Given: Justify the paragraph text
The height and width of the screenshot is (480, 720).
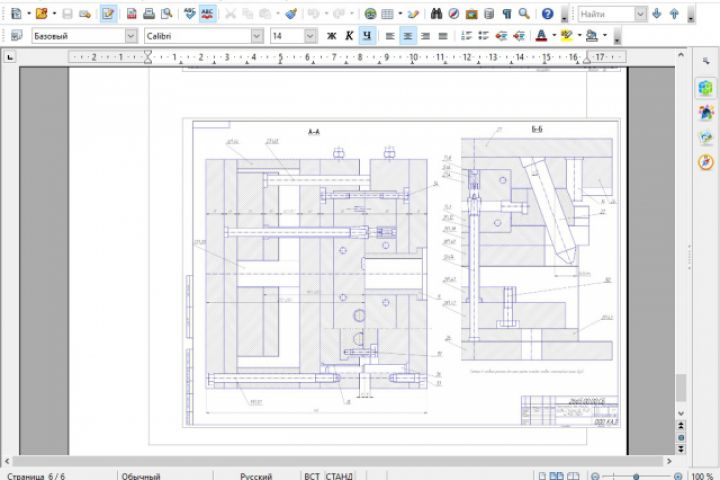Looking at the screenshot, I should point(443,36).
